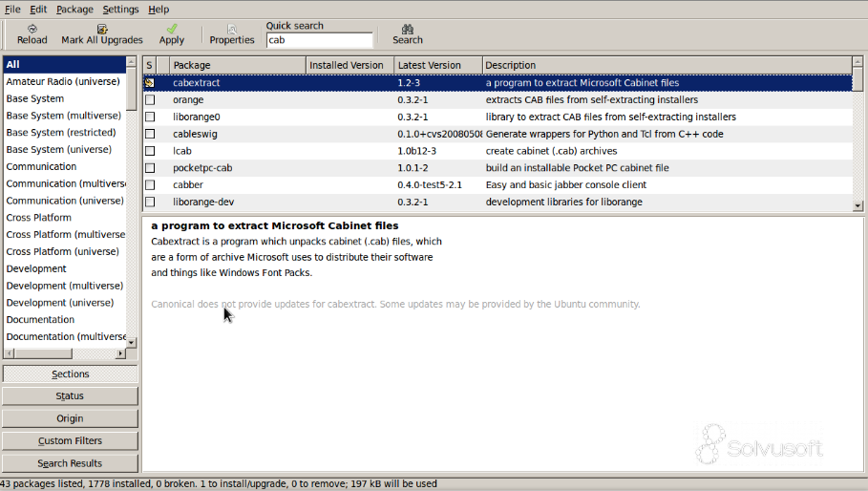The width and height of the screenshot is (868, 491).
Task: Open the Edit menu
Action: click(x=38, y=10)
